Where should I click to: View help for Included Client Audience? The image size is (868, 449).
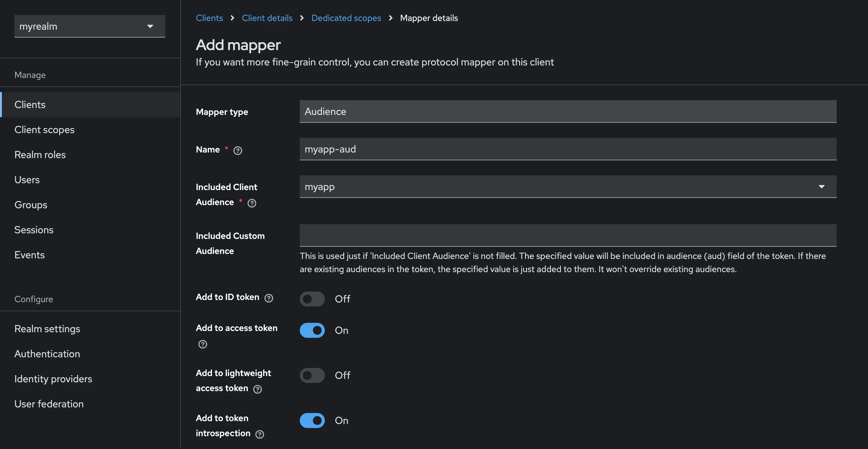[x=252, y=203]
